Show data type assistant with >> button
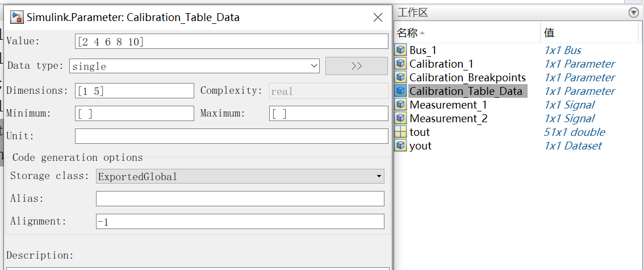 pyautogui.click(x=357, y=66)
